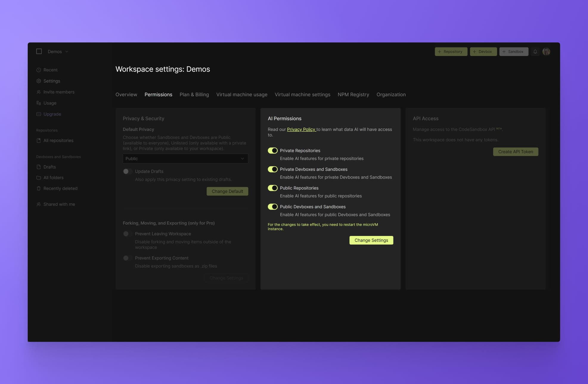Click the Invite members people icon
This screenshot has width=588, height=384.
click(39, 92)
